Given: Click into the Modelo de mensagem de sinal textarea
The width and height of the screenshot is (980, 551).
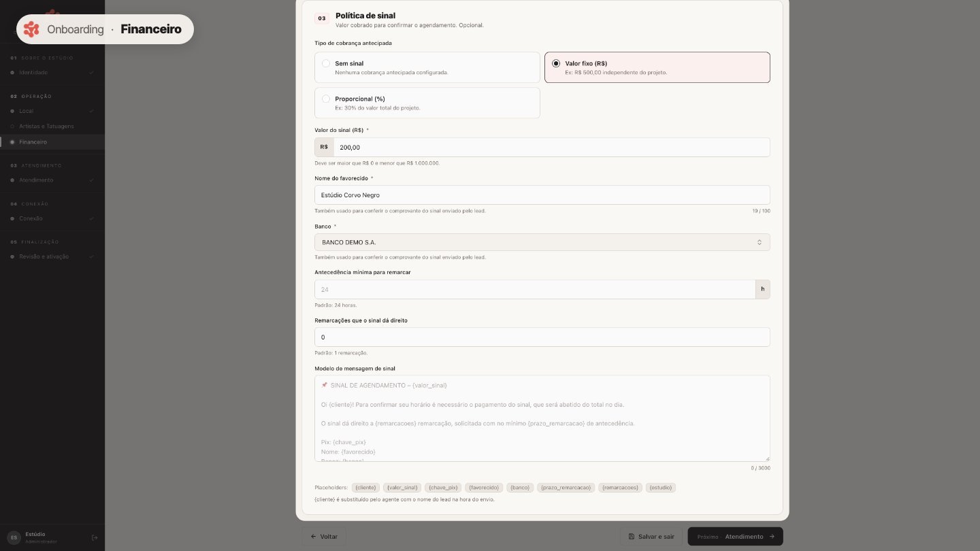Looking at the screenshot, I should 542,418.
